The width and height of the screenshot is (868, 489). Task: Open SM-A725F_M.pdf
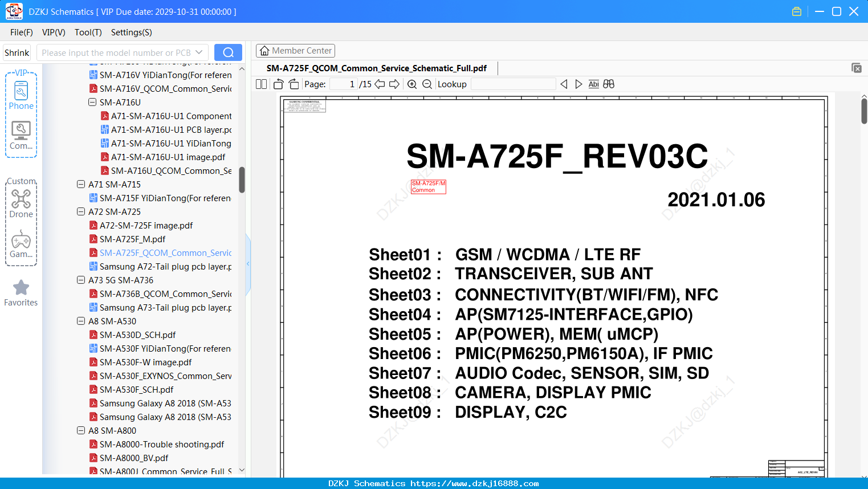point(132,239)
